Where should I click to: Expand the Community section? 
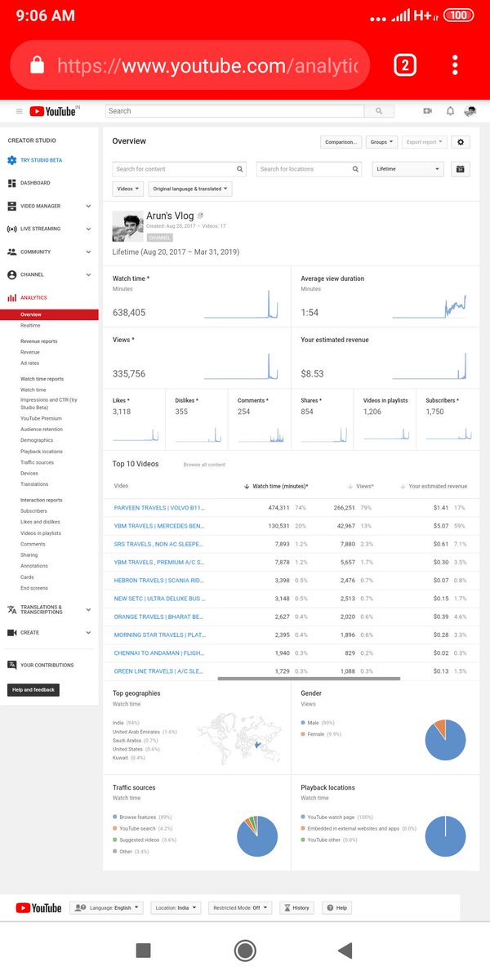[x=88, y=252]
